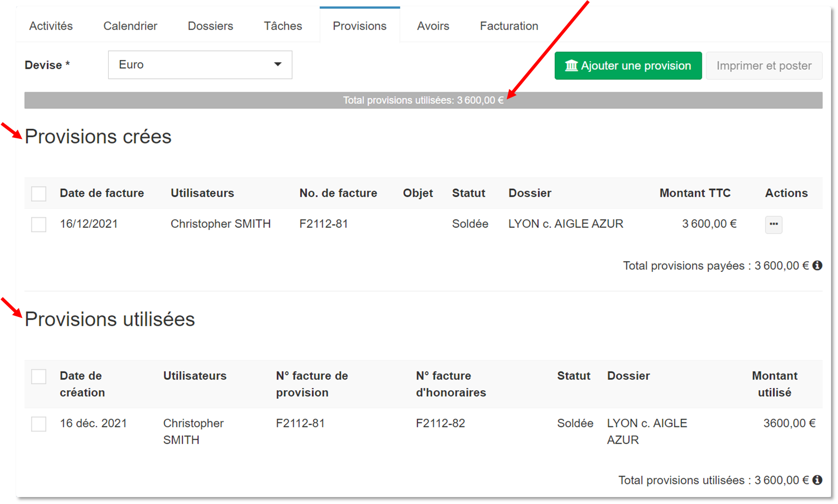Viewport: 838px width, 504px height.
Task: Toggle select-all checkbox in Provisions crées header
Action: tap(39, 194)
